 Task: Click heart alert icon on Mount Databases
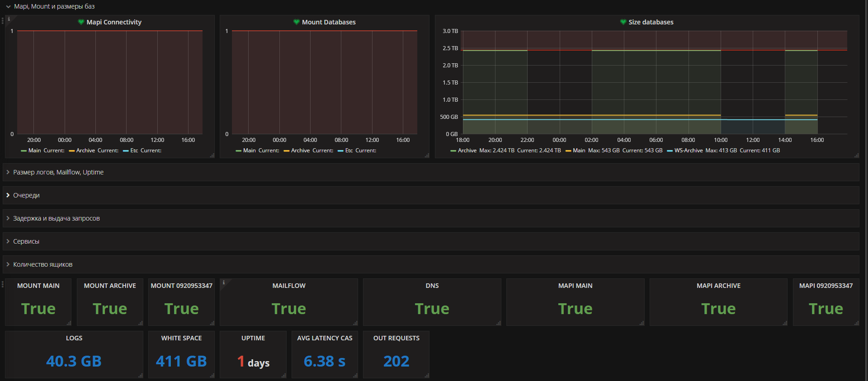(x=297, y=22)
